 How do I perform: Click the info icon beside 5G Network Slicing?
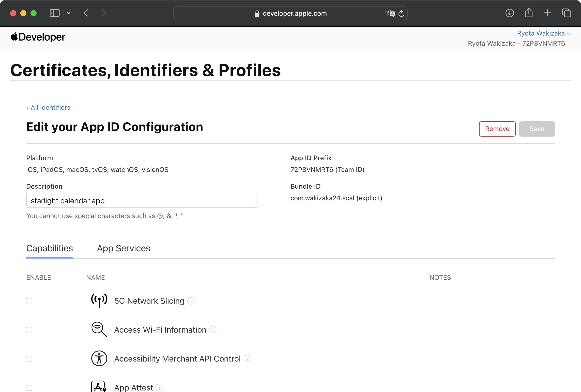[x=191, y=301]
